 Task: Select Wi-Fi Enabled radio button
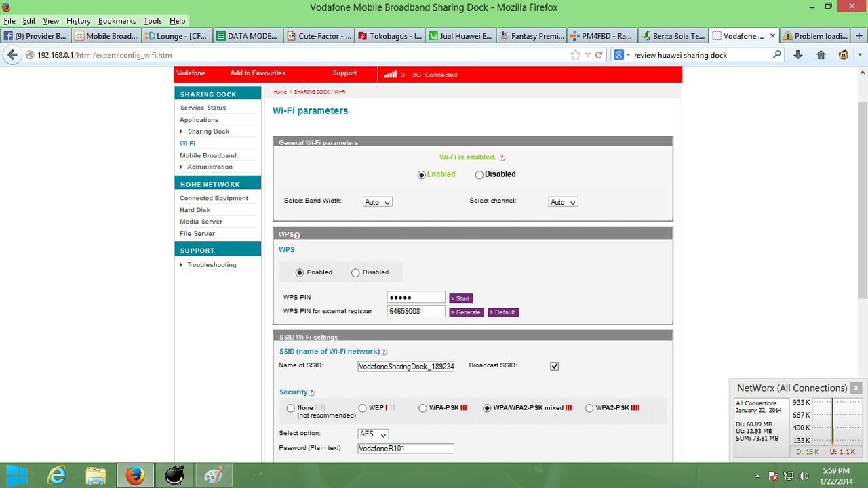pos(421,175)
